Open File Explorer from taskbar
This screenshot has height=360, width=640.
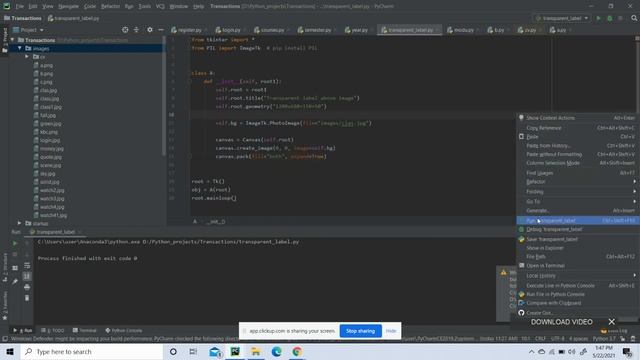point(256,351)
